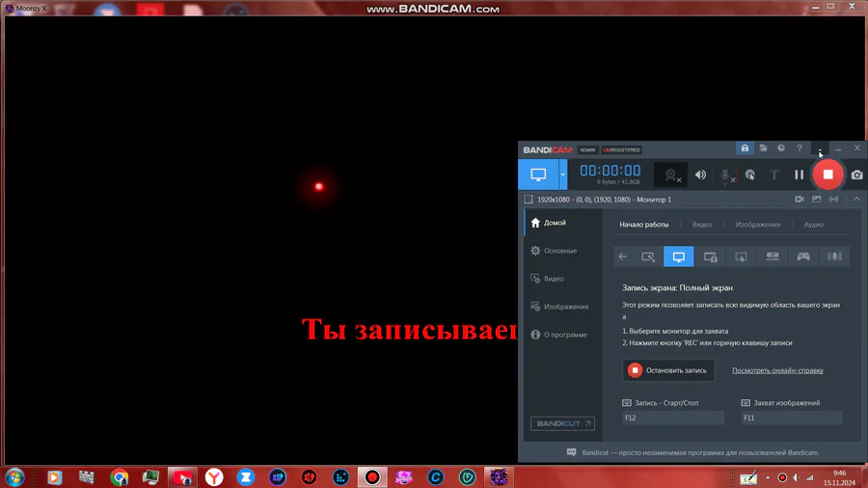Screen dimensions: 868x488
Task: Click the 1920x1080 Монитор 1 capture target text
Action: [x=604, y=200]
